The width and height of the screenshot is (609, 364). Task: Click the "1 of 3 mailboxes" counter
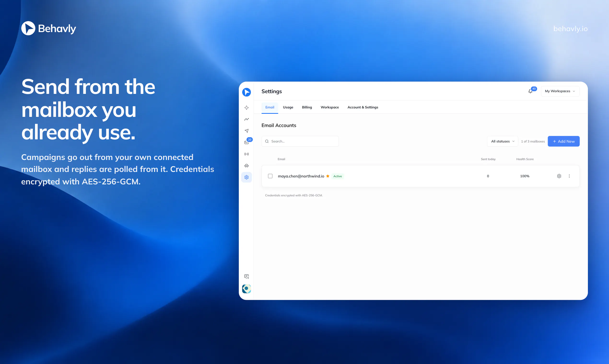[533, 142]
